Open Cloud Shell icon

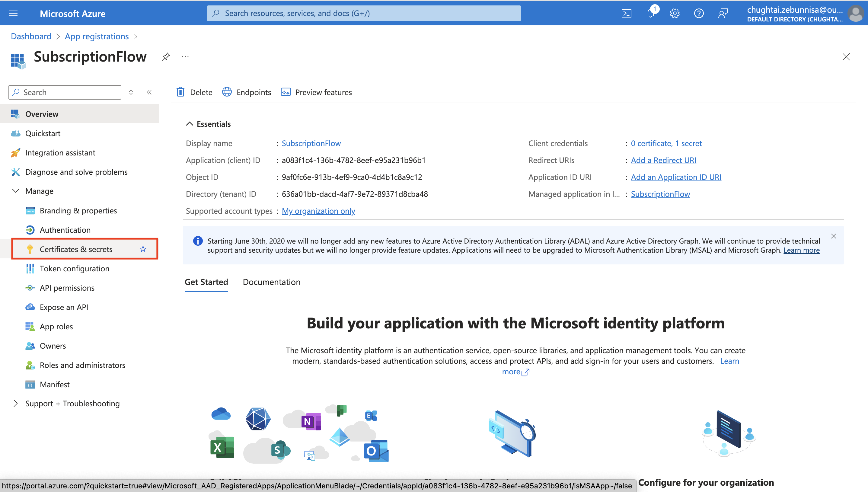tap(626, 13)
